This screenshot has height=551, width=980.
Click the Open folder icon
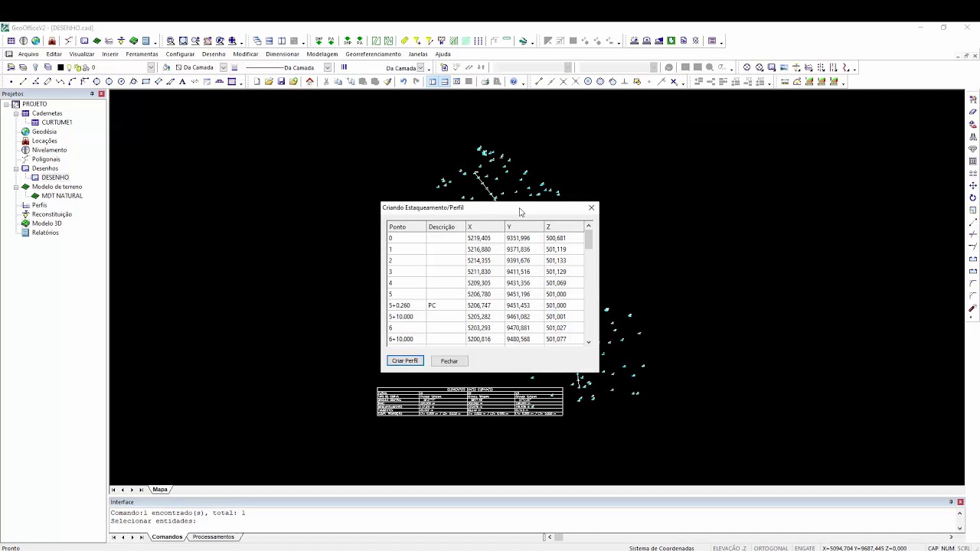pyautogui.click(x=269, y=81)
